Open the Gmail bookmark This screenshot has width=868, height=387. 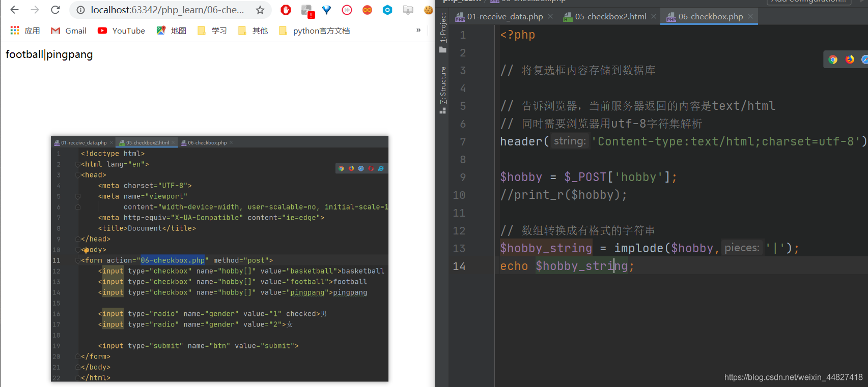point(69,31)
